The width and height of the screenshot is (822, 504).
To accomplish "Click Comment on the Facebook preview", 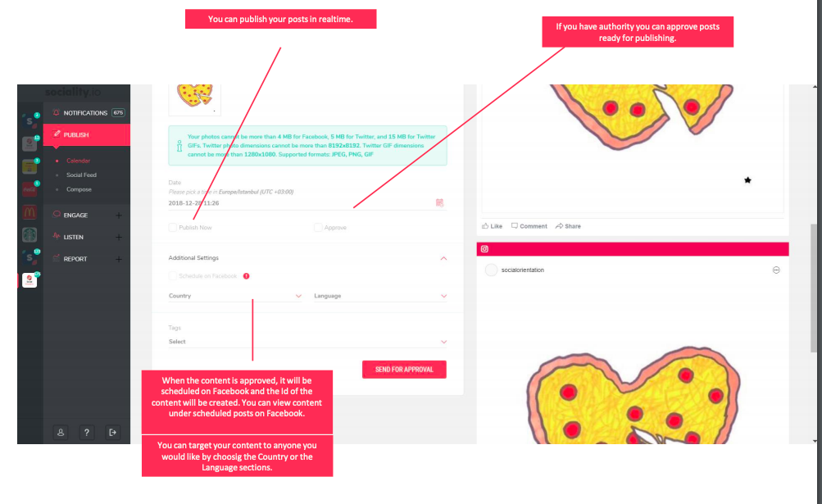I will 529,226.
